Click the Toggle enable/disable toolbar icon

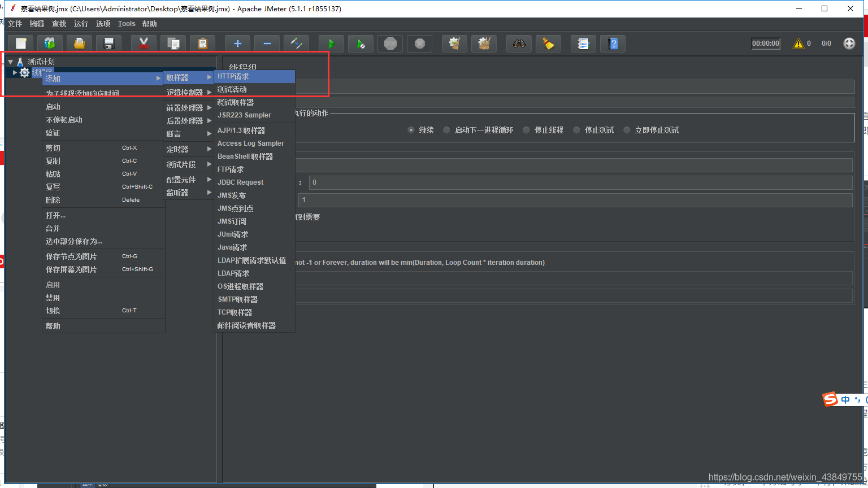coord(297,43)
